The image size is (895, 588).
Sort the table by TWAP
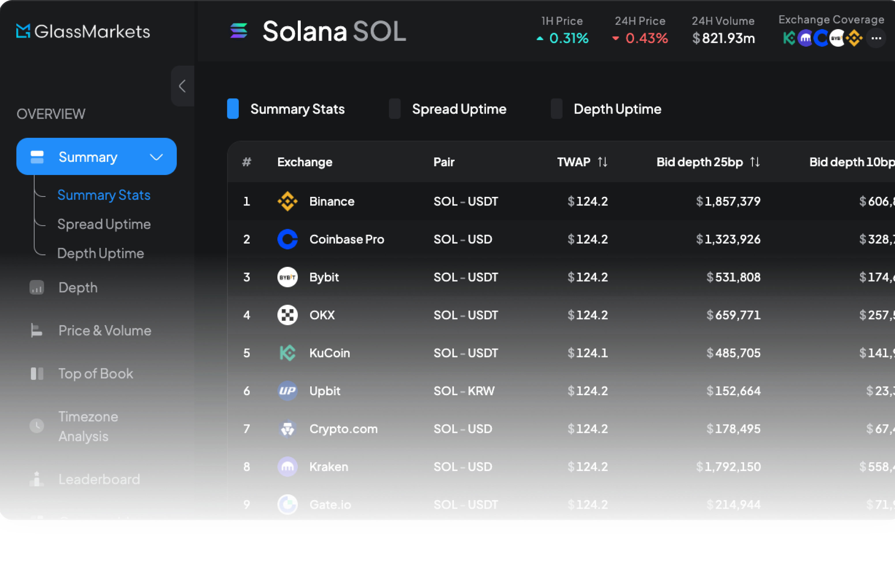tap(602, 162)
